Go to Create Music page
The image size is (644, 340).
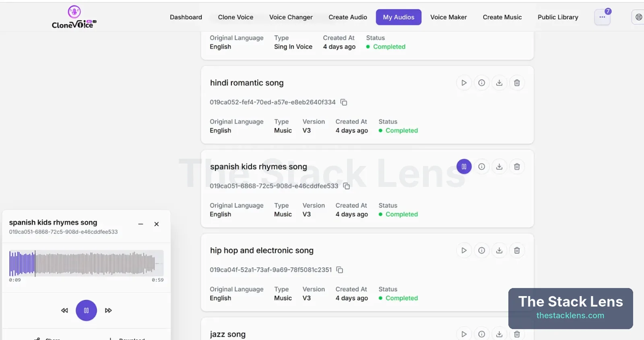click(502, 17)
